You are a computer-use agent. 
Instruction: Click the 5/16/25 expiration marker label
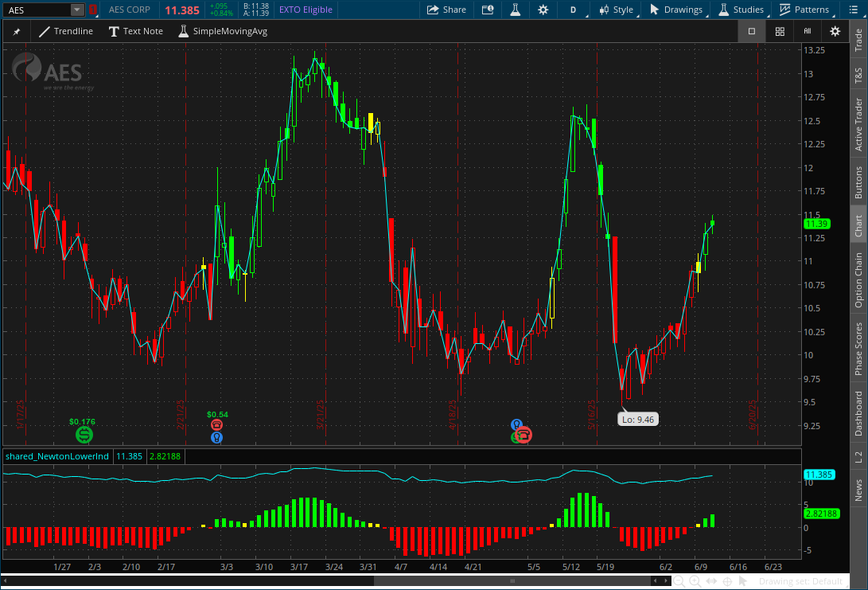click(x=591, y=415)
